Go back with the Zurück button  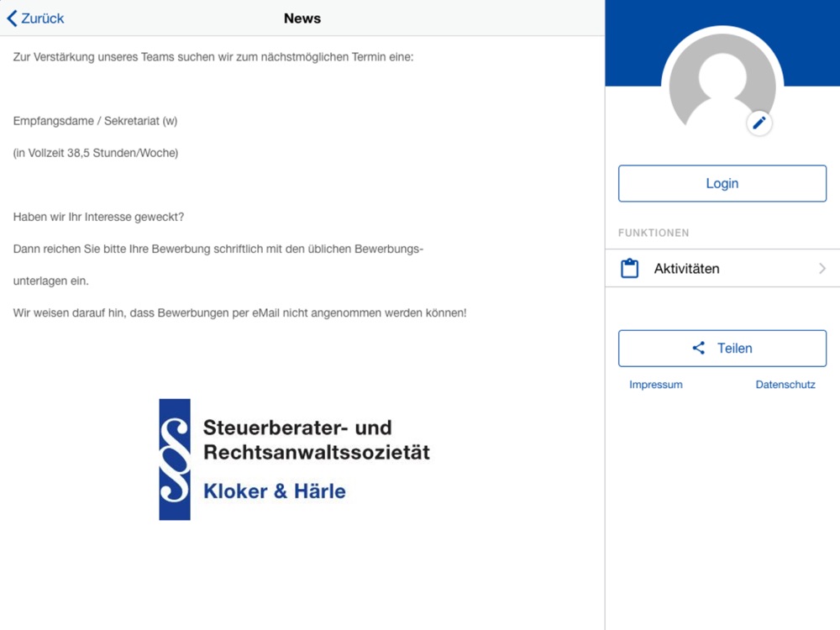pyautogui.click(x=35, y=18)
